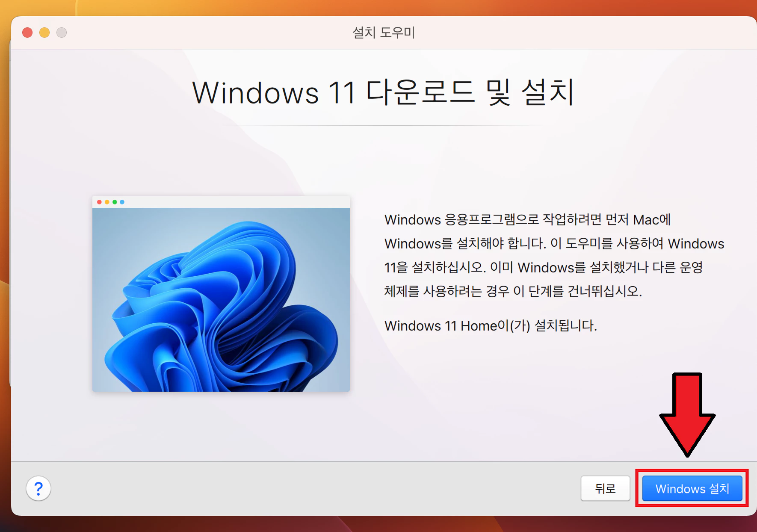This screenshot has height=532, width=757.
Task: Click the Windows 11 다운로드 및 설치 heading
Action: 384,92
